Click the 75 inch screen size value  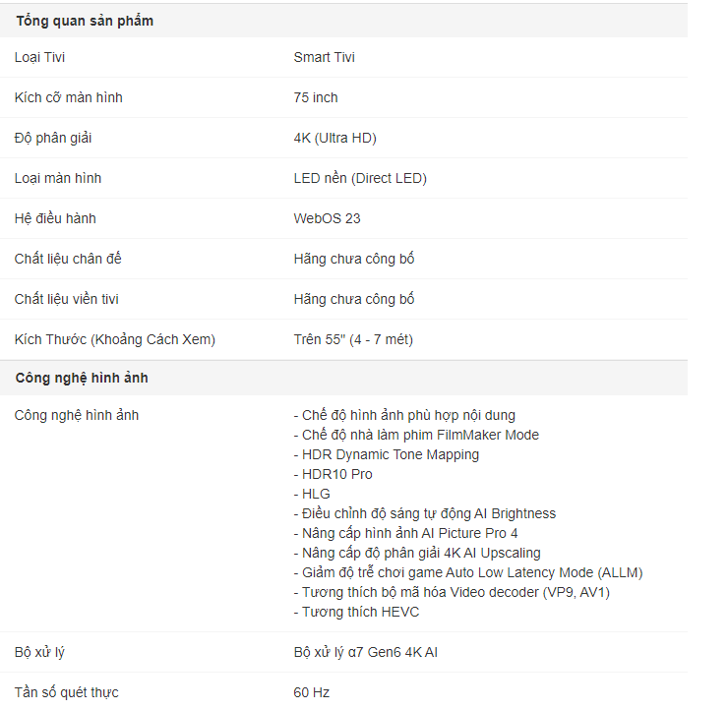coord(316,97)
